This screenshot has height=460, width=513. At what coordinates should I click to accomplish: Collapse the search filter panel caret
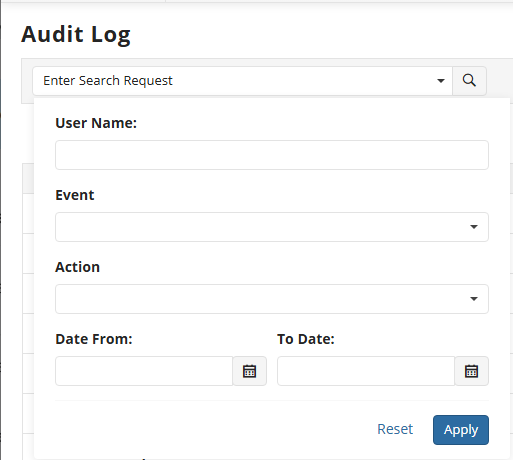(x=441, y=81)
